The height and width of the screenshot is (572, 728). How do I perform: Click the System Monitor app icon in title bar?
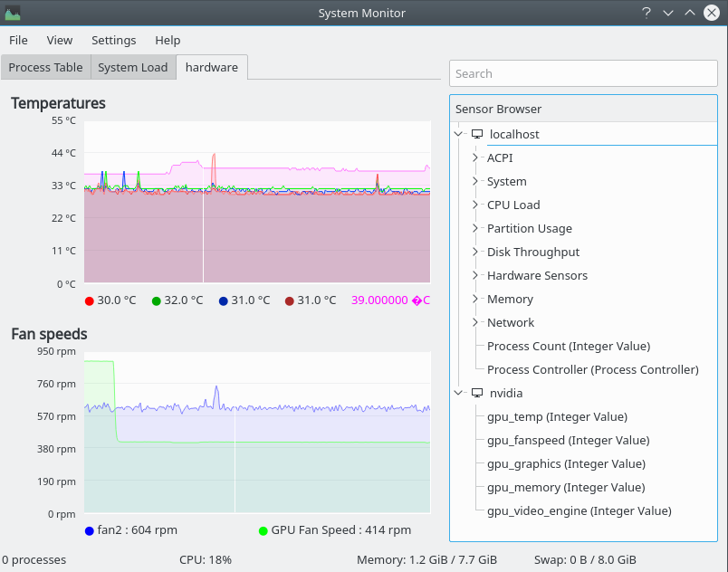13,13
